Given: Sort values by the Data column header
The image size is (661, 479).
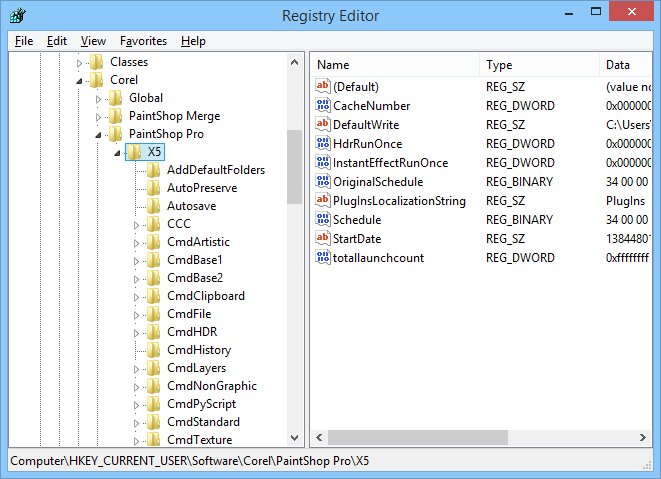Looking at the screenshot, I should click(626, 65).
